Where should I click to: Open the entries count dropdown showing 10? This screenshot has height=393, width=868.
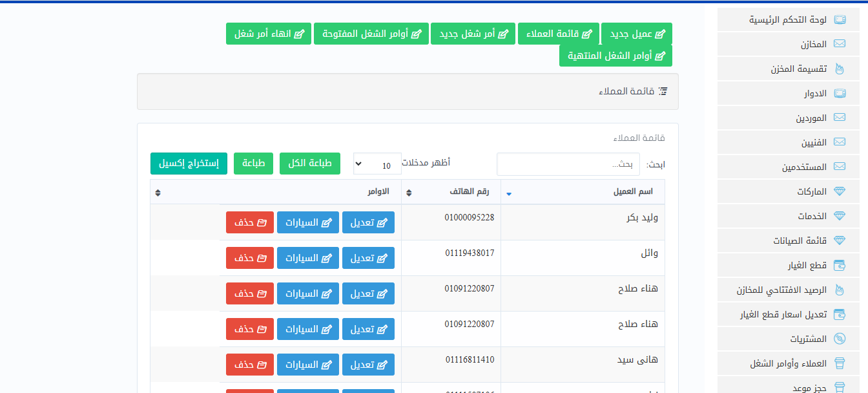(x=377, y=164)
